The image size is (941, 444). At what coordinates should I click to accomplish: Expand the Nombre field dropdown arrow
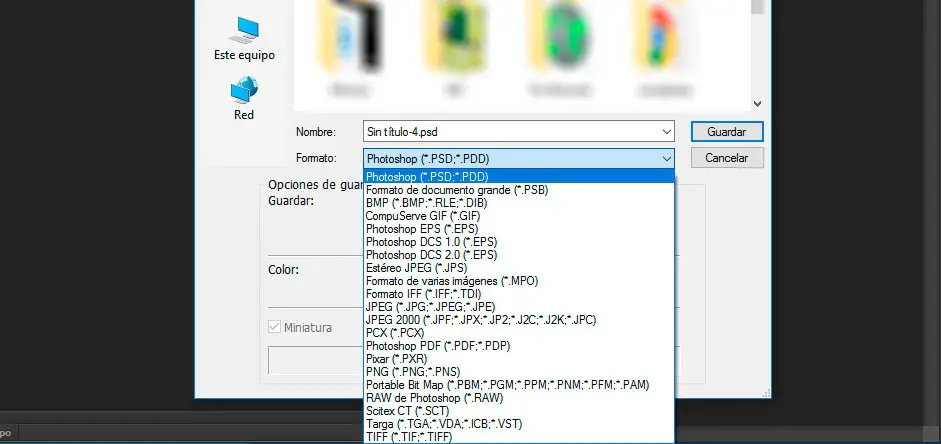click(666, 131)
